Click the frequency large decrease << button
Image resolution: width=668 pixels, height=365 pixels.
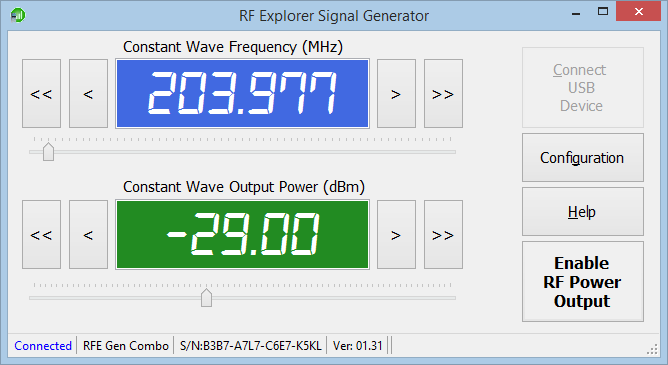(x=41, y=94)
